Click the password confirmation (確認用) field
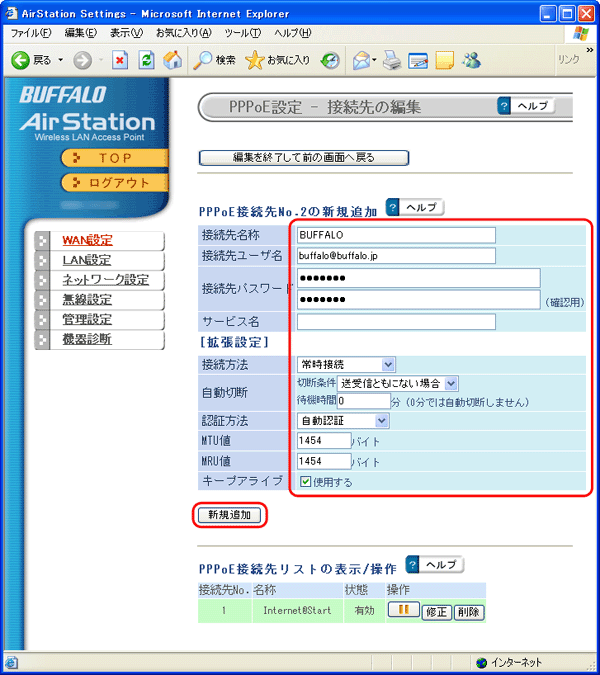The image size is (600, 675). pos(418,300)
